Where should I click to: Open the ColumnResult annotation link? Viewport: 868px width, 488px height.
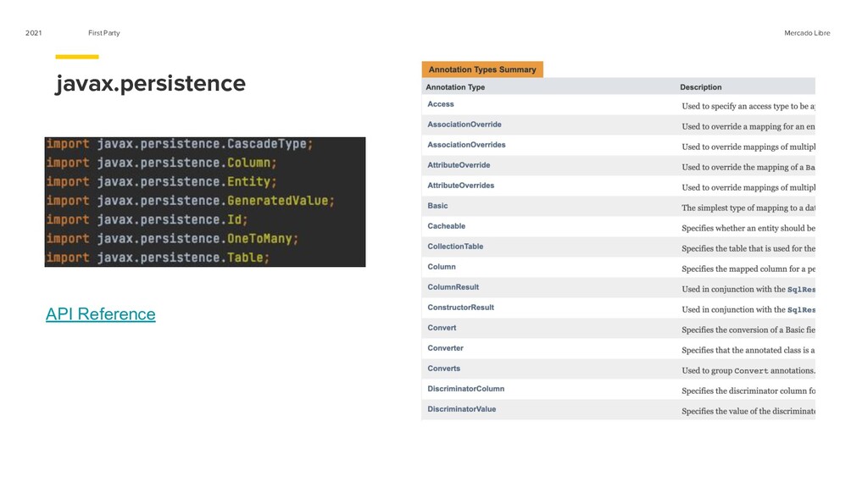453,287
